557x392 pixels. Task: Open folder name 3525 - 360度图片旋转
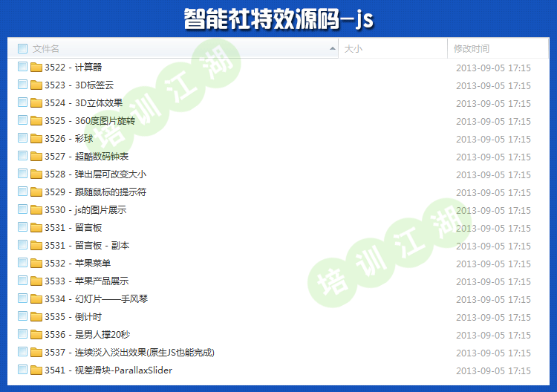click(90, 121)
